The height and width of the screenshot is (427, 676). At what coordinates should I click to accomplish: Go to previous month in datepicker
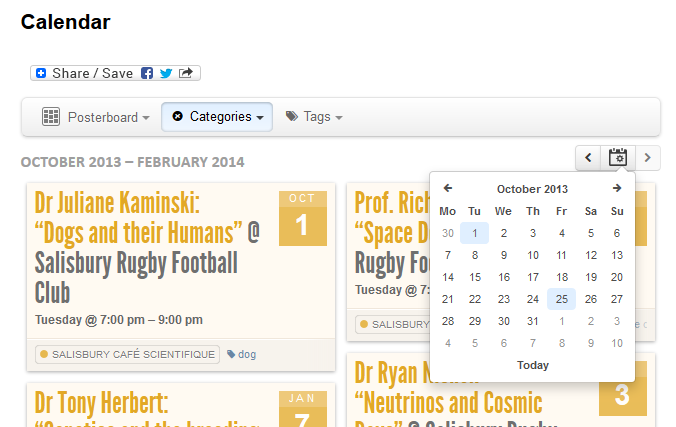click(x=448, y=188)
